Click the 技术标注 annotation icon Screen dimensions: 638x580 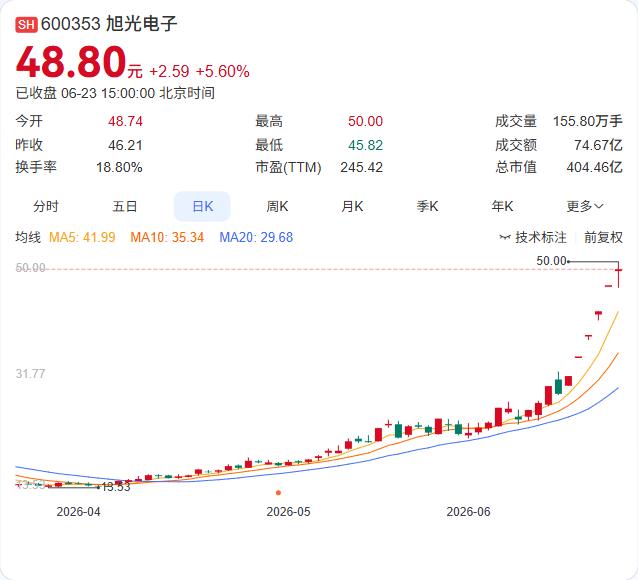coord(505,237)
